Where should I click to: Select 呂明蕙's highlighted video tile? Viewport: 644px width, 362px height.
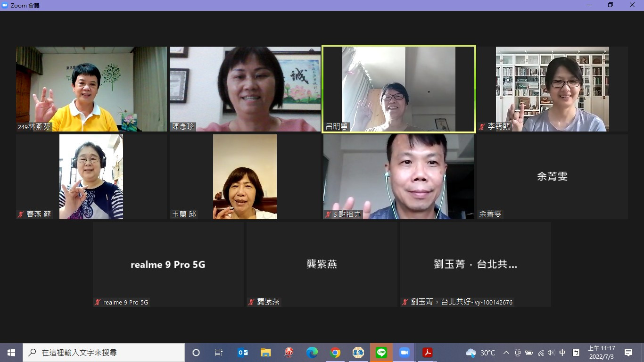click(399, 89)
